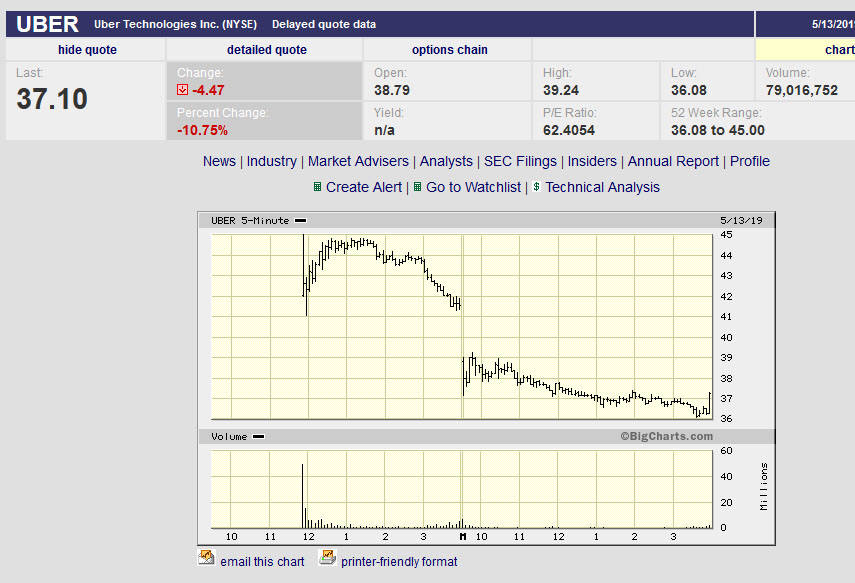
Task: Open the Industry link
Action: pyautogui.click(x=272, y=161)
